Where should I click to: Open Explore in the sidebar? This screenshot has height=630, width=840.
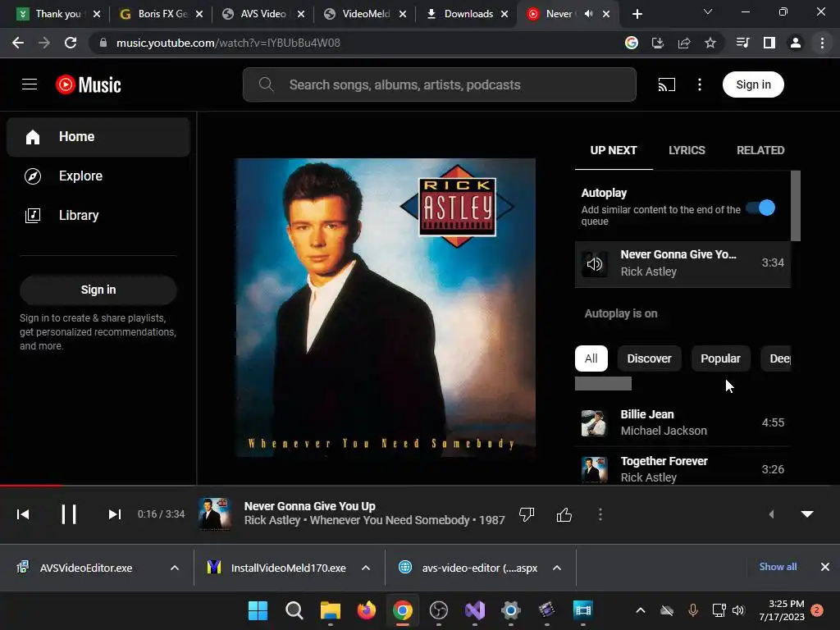98,176
